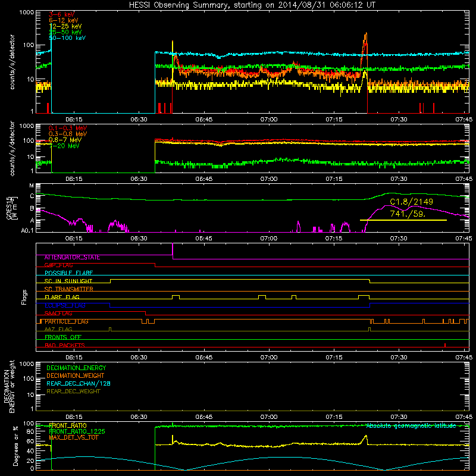
Task: Click the "DECIMATION ENERGY or weight" axis title
Action: [x=9, y=386]
